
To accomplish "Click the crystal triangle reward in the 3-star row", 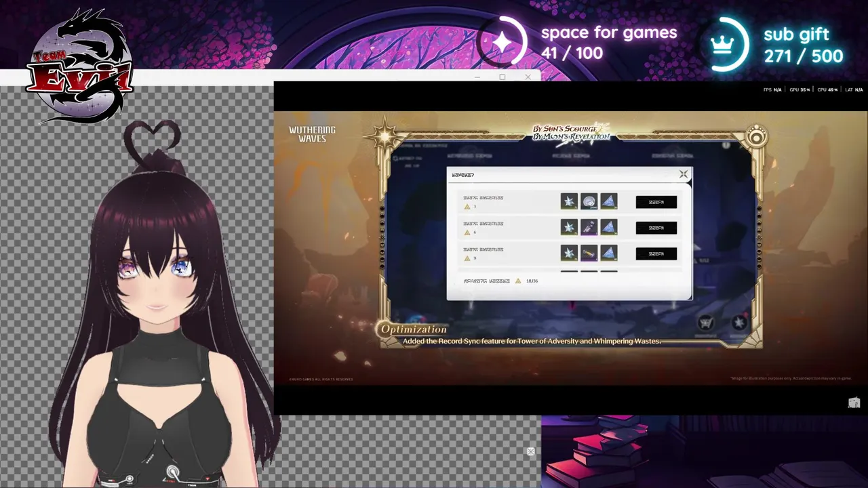I will 609,201.
